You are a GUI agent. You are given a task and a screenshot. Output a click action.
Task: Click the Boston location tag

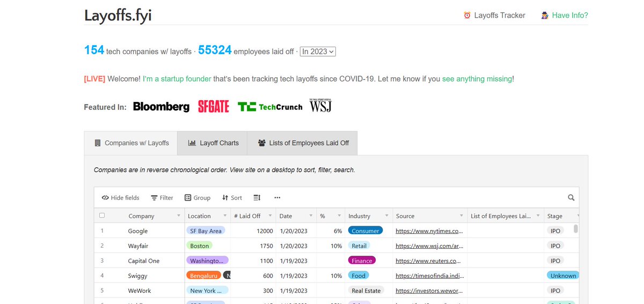(x=200, y=246)
